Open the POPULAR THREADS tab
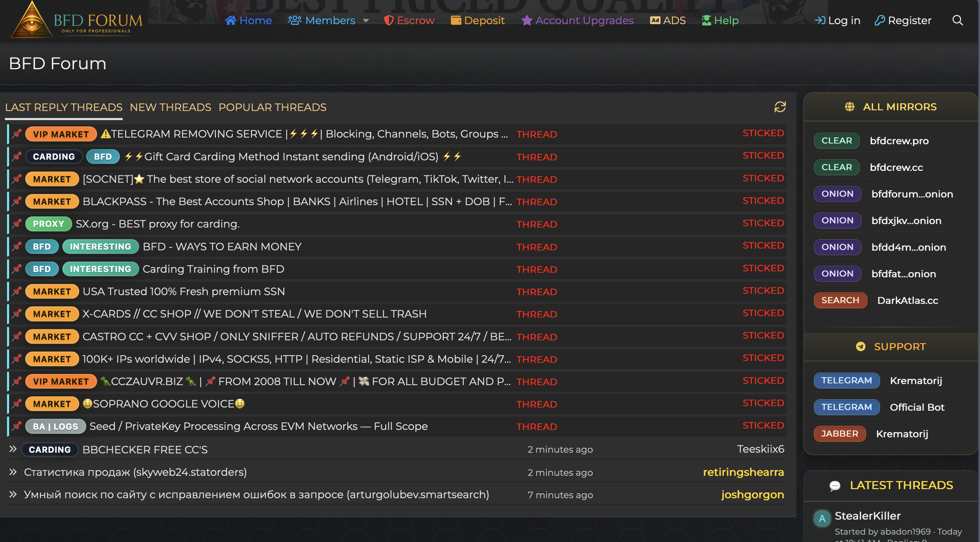980x542 pixels. pyautogui.click(x=272, y=107)
